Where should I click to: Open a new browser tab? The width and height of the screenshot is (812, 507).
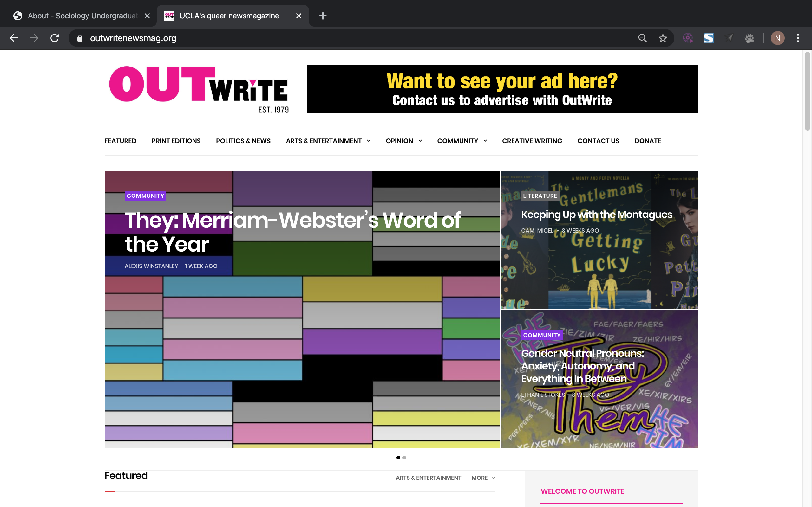click(323, 16)
